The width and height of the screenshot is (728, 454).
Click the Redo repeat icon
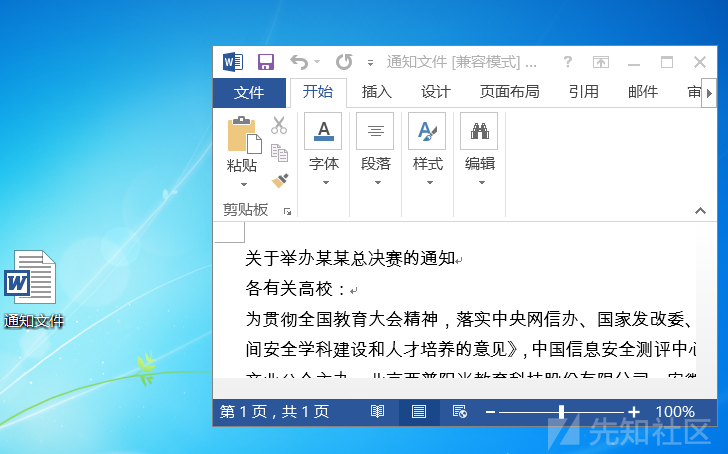pyautogui.click(x=344, y=62)
